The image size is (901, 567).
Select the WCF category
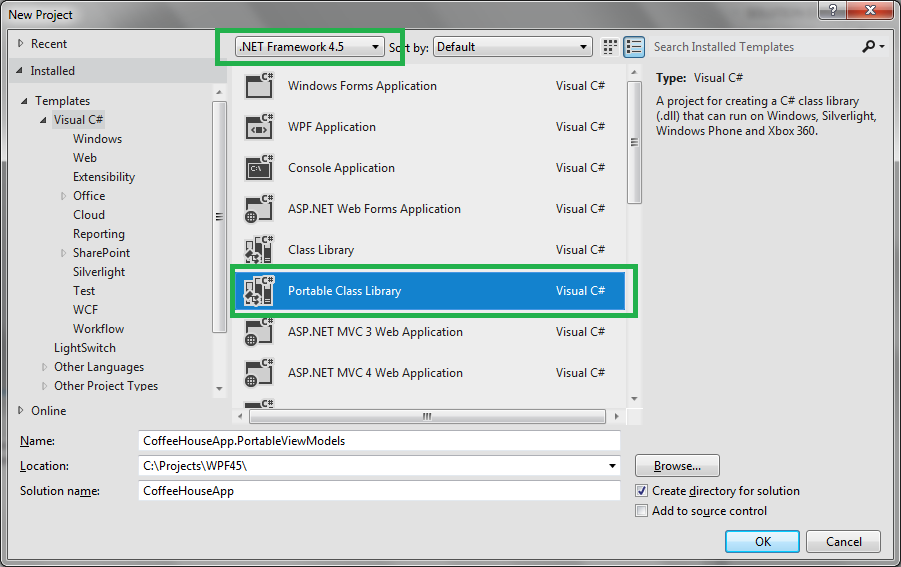coord(85,310)
